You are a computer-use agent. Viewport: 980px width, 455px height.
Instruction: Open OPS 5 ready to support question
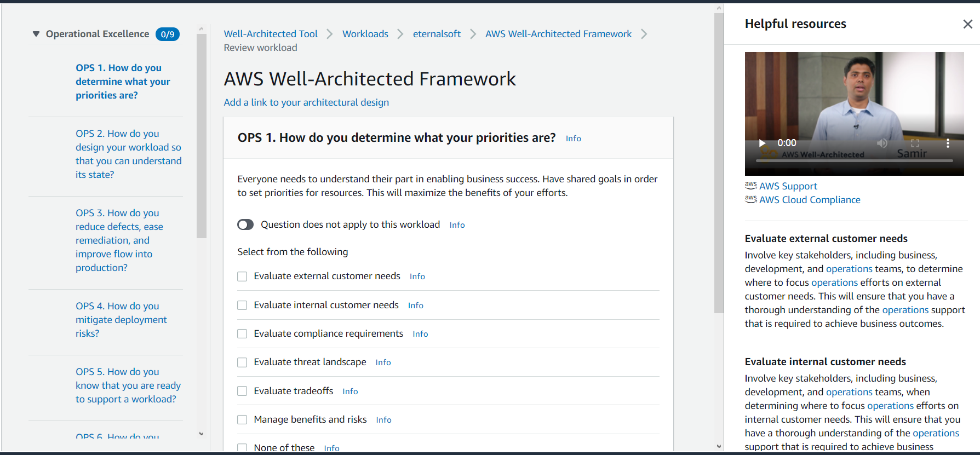tap(128, 385)
